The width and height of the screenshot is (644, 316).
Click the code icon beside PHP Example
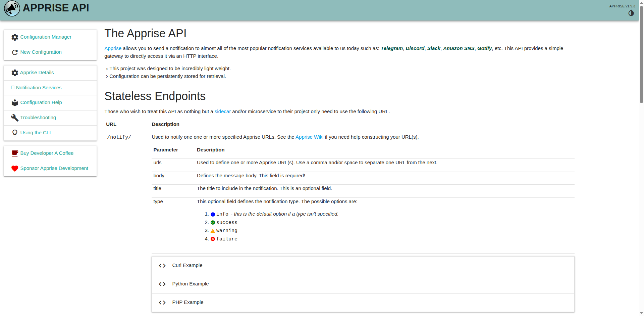[162, 303]
